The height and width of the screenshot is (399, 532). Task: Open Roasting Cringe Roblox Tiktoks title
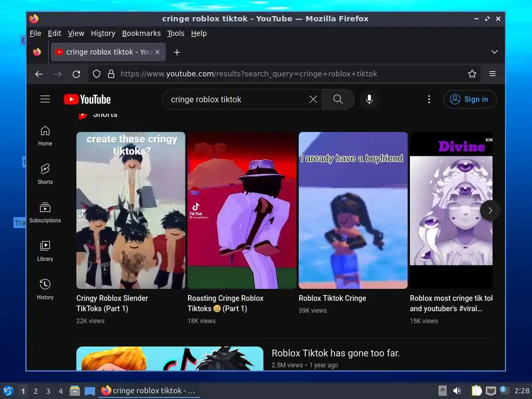pos(225,303)
